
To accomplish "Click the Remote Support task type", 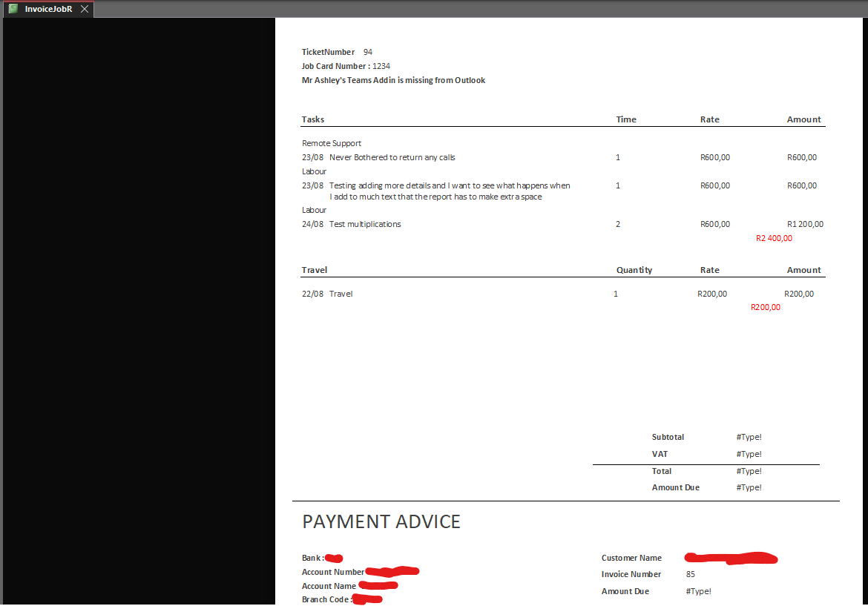I will pyautogui.click(x=332, y=143).
